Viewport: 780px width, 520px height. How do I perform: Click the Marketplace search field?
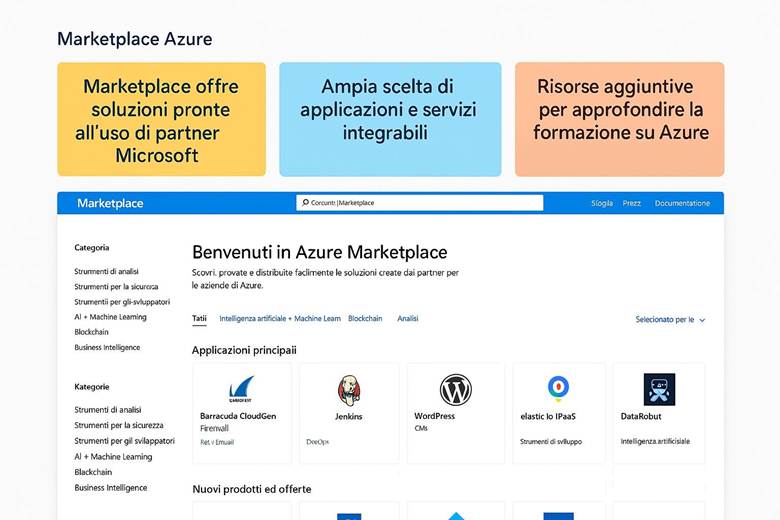coord(419,203)
